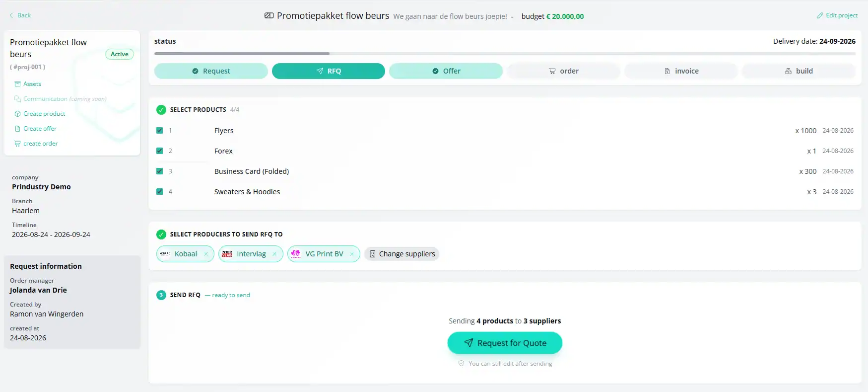Open the Request status step

pos(211,71)
